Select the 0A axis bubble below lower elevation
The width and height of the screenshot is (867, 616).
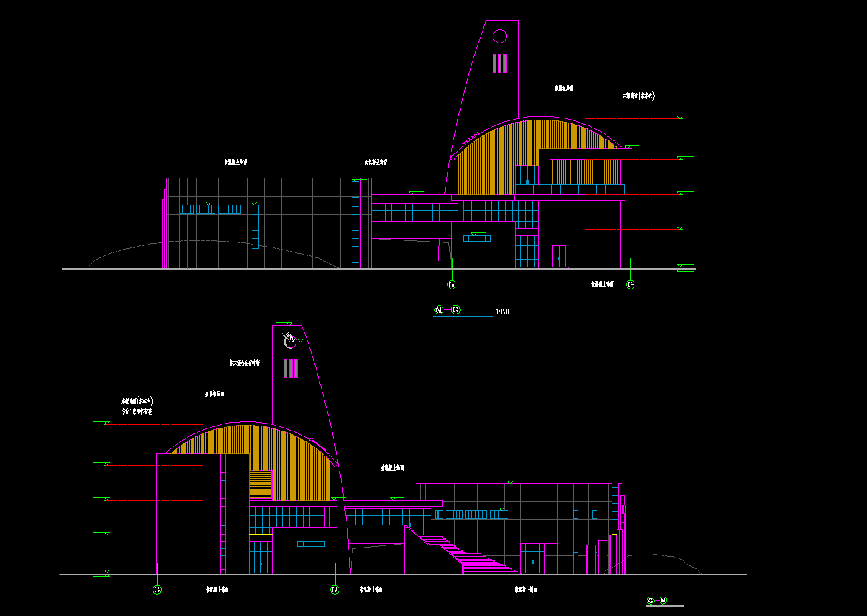334,590
